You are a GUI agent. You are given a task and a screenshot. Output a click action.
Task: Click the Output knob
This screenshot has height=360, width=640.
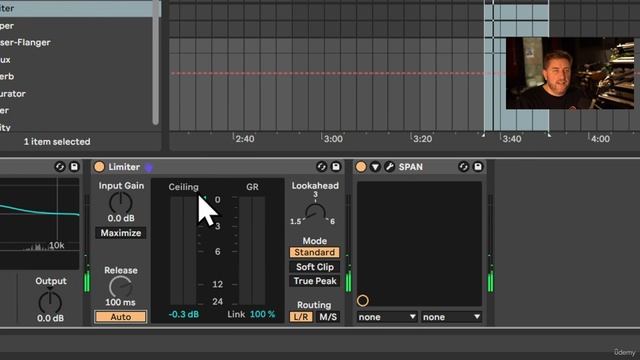click(50, 302)
